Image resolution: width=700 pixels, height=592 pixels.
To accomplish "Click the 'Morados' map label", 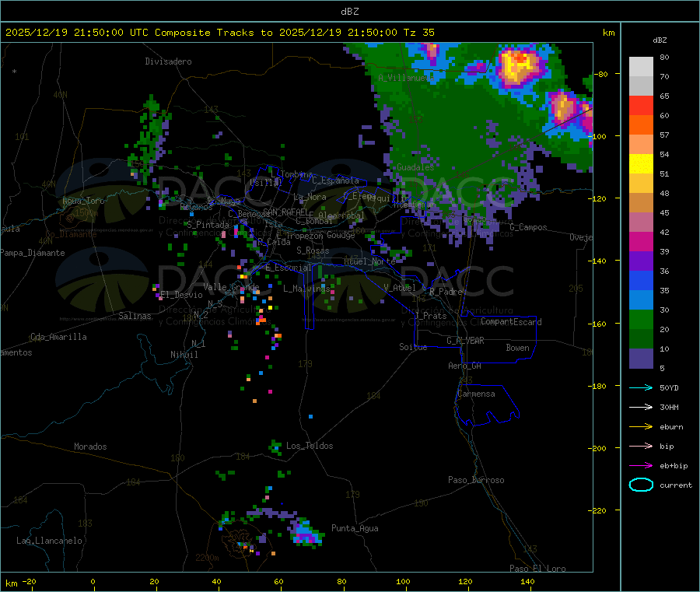I will point(90,447).
